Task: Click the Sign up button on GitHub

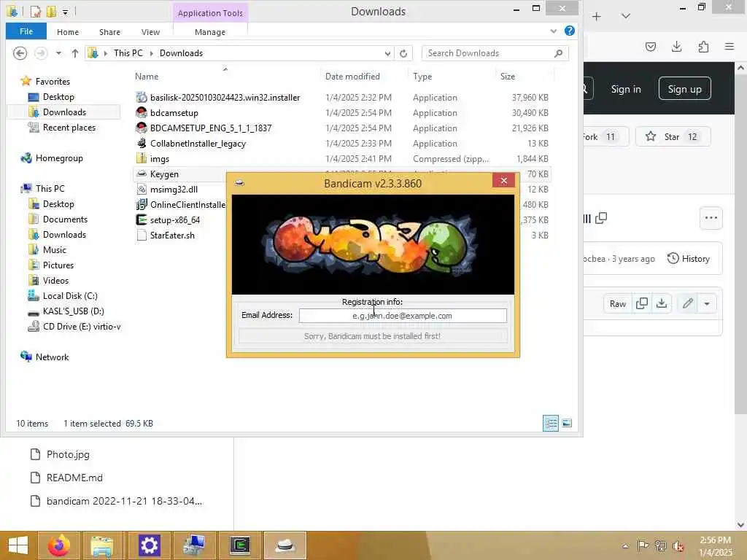Action: [x=684, y=88]
